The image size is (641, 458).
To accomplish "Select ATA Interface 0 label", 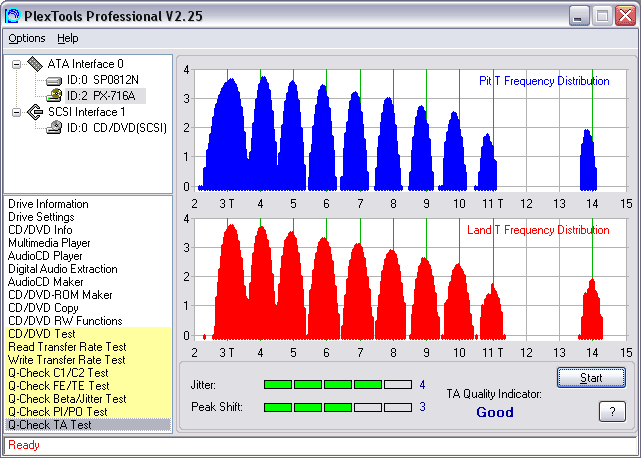I will click(x=85, y=64).
